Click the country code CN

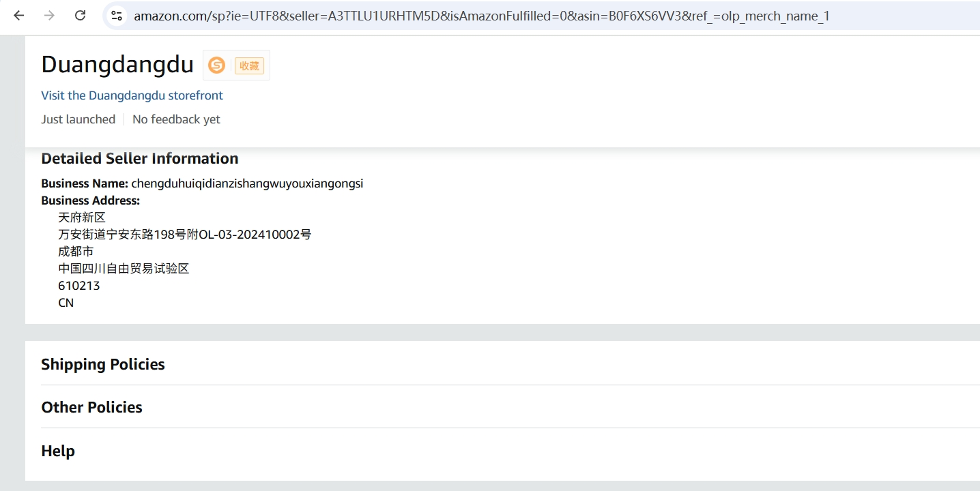66,303
